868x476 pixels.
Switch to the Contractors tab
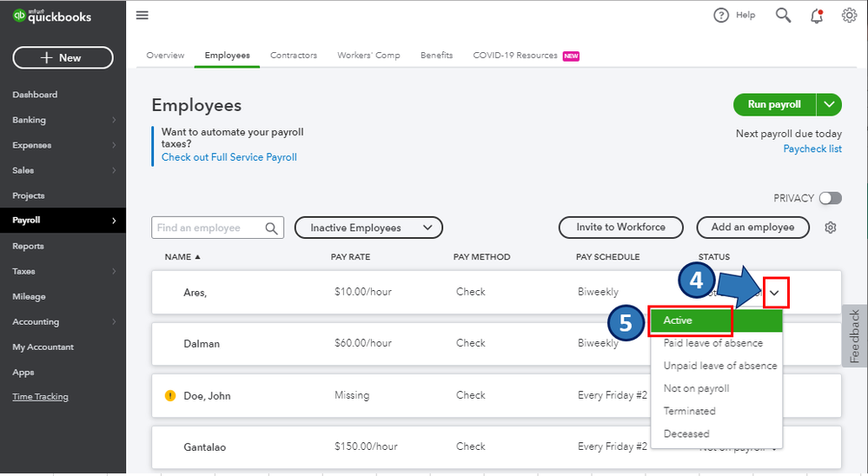pyautogui.click(x=294, y=56)
